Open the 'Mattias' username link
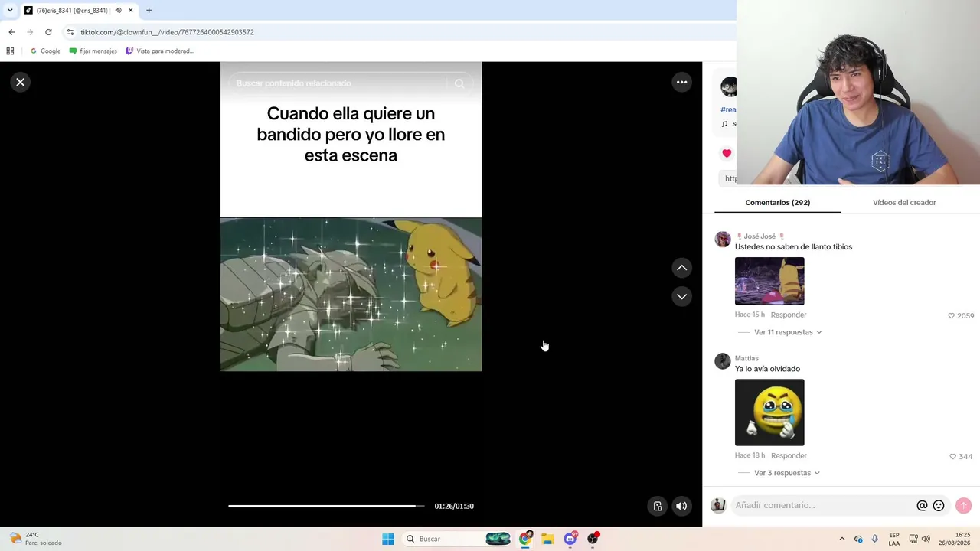The image size is (980, 551). [x=746, y=358]
